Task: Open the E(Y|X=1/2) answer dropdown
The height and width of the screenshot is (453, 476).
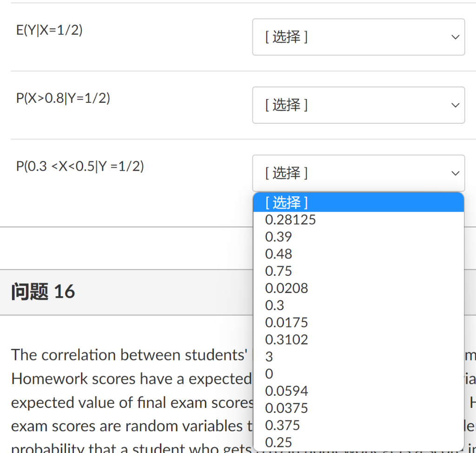Action: [x=358, y=37]
